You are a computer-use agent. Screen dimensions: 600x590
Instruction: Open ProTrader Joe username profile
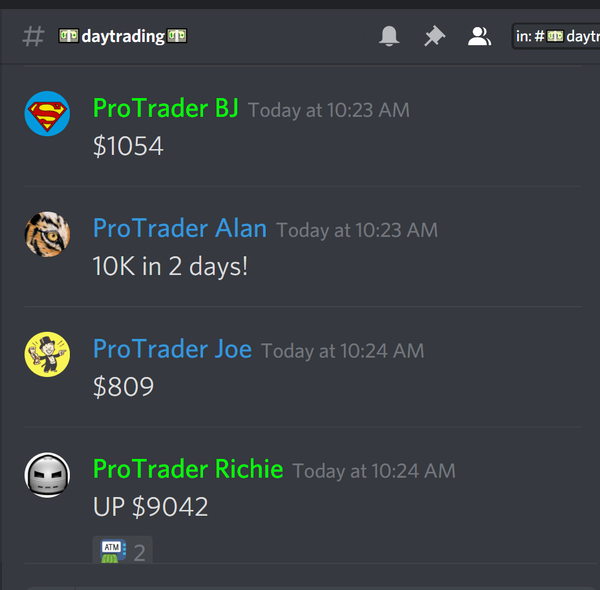coord(173,349)
